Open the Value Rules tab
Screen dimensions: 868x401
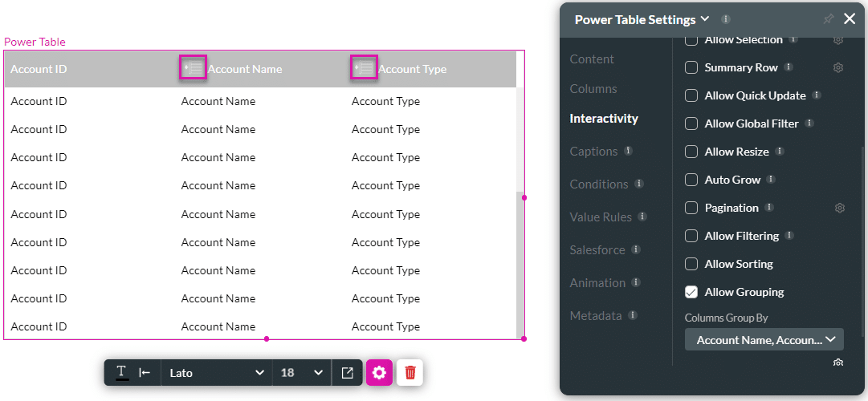tap(601, 217)
